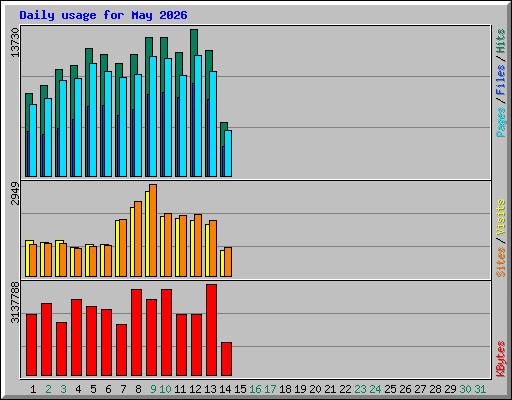Viewport: 512px width, 400px height.
Task: Click day 25 on the x-axis
Action: tap(390, 389)
